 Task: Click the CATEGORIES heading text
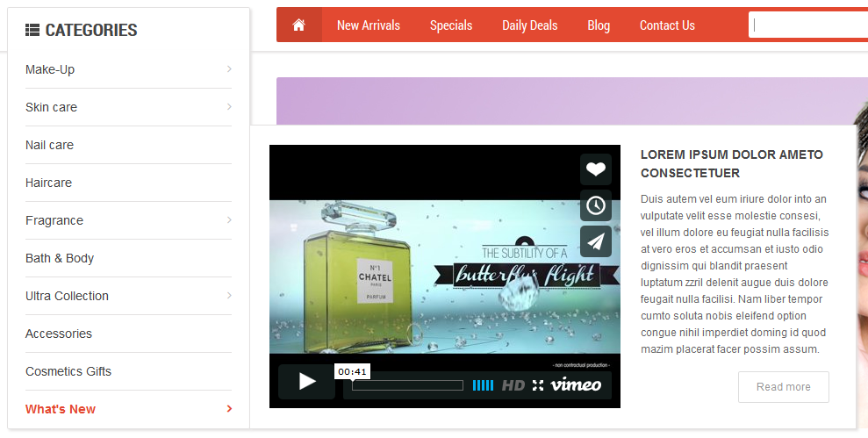coord(91,30)
